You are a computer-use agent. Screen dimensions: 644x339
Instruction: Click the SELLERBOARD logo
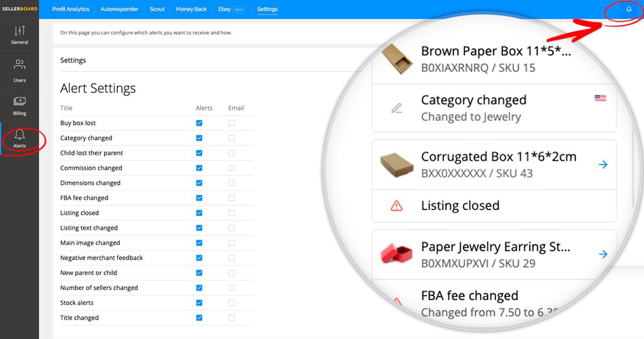tap(19, 9)
